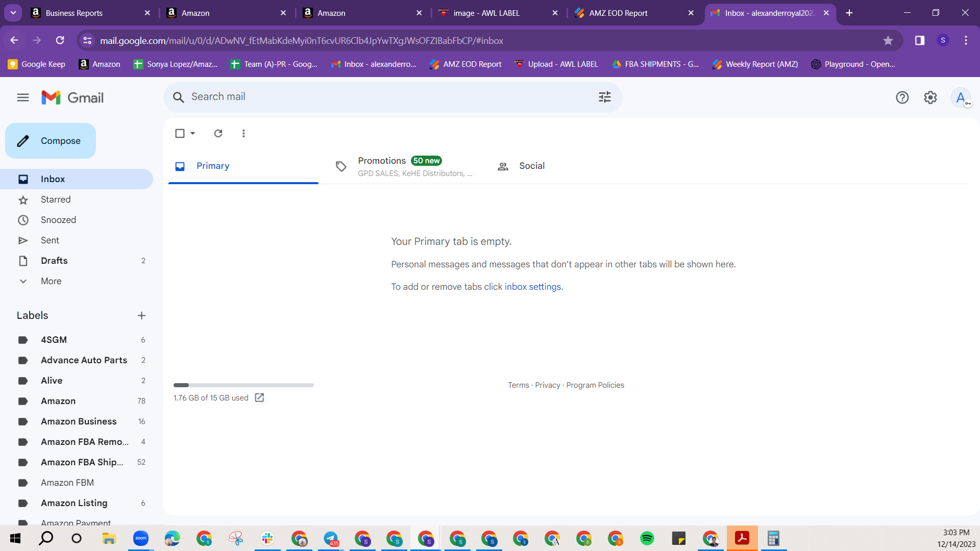Open Slack from the taskbar
This screenshot has width=980, height=551.
(x=267, y=538)
